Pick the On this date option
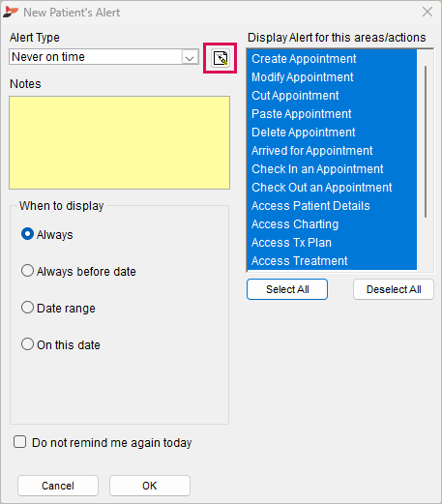This screenshot has width=442, height=504. click(x=27, y=344)
